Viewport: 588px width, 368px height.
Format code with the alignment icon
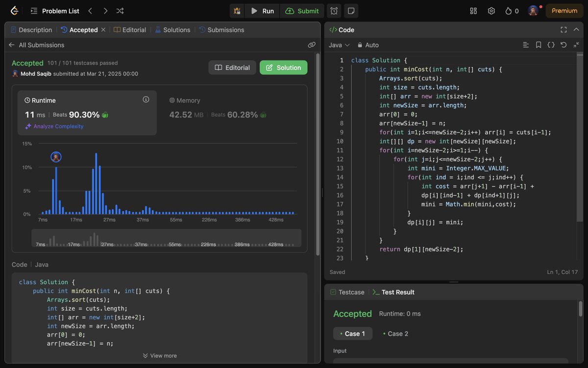coord(526,45)
